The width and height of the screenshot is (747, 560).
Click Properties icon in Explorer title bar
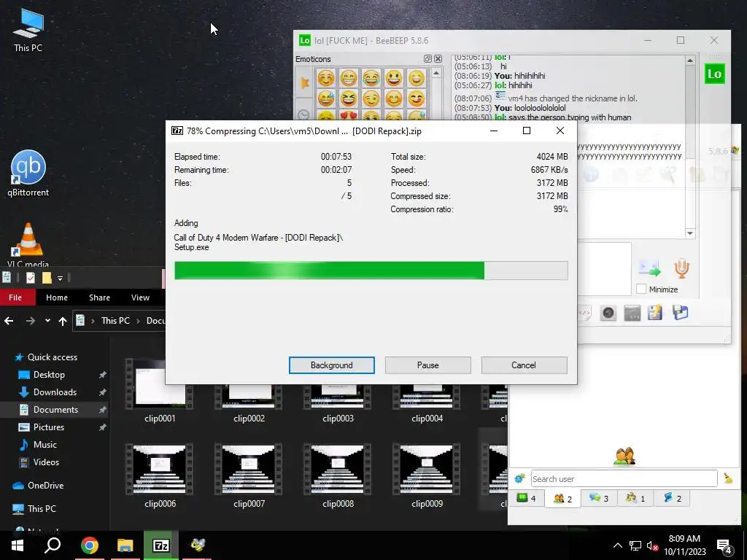click(31, 278)
